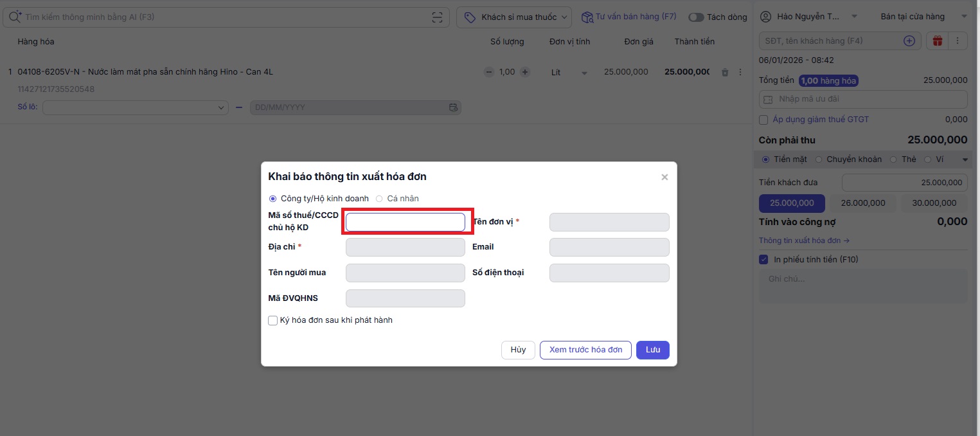Close the invoice information dialog
The height and width of the screenshot is (436, 980).
coord(664,177)
